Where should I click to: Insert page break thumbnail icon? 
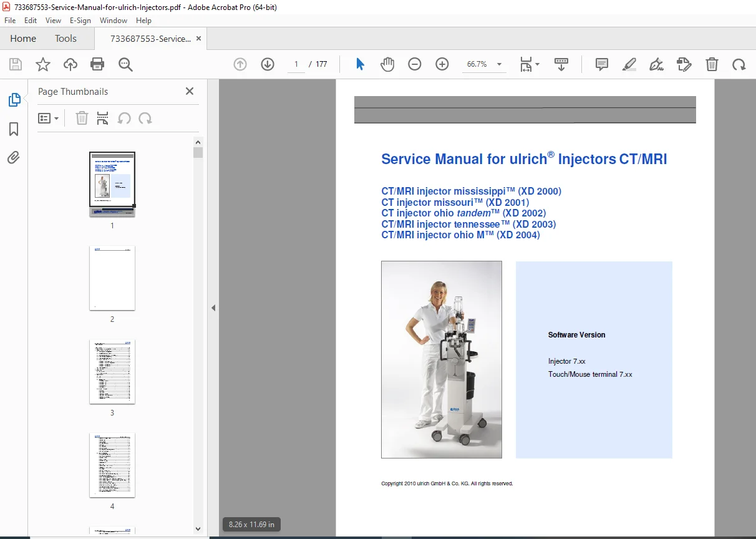(103, 118)
